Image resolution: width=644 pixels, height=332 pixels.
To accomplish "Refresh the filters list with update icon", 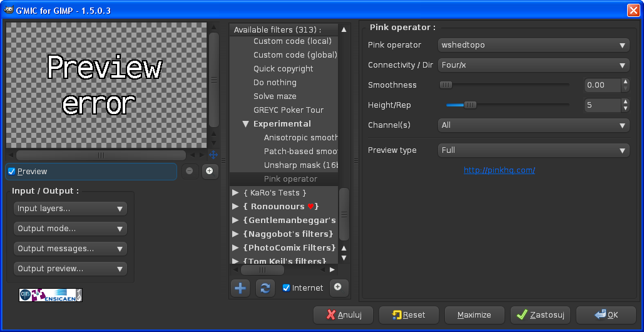I will pyautogui.click(x=265, y=288).
